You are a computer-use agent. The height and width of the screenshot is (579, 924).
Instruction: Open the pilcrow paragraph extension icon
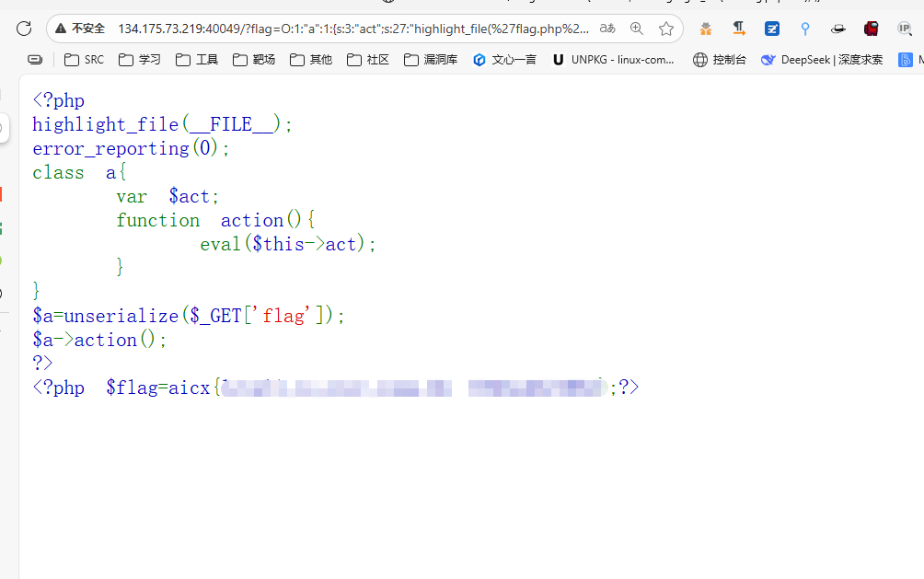[738, 29]
